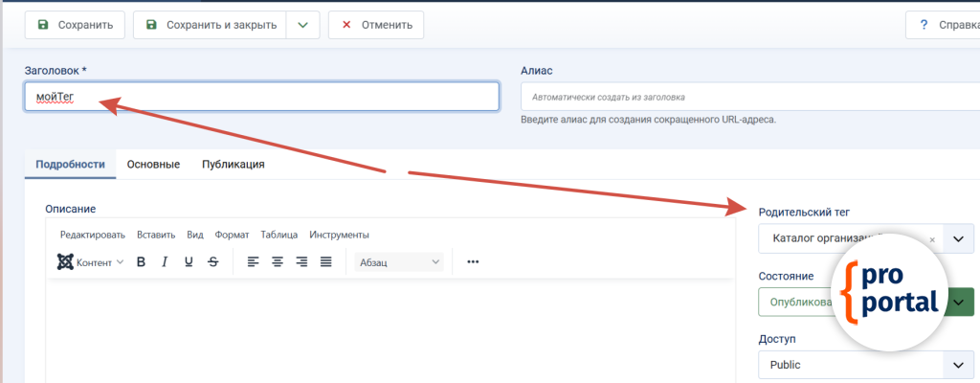This screenshot has height=383, width=980.
Task: Focus the Алиас input field
Action: 746,97
